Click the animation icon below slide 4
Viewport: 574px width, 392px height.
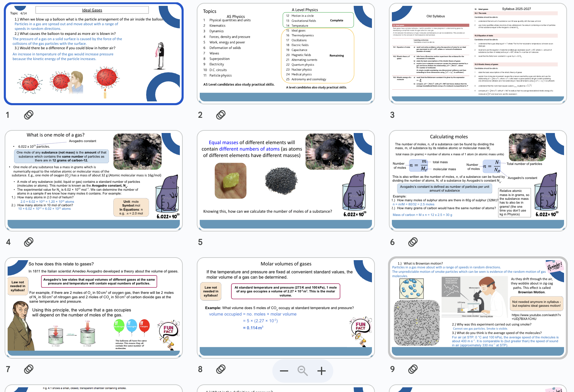28,242
